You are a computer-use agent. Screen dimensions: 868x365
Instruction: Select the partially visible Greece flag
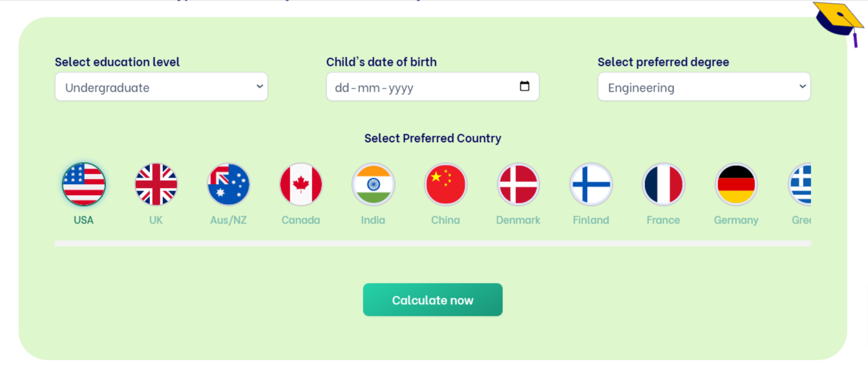click(x=801, y=185)
